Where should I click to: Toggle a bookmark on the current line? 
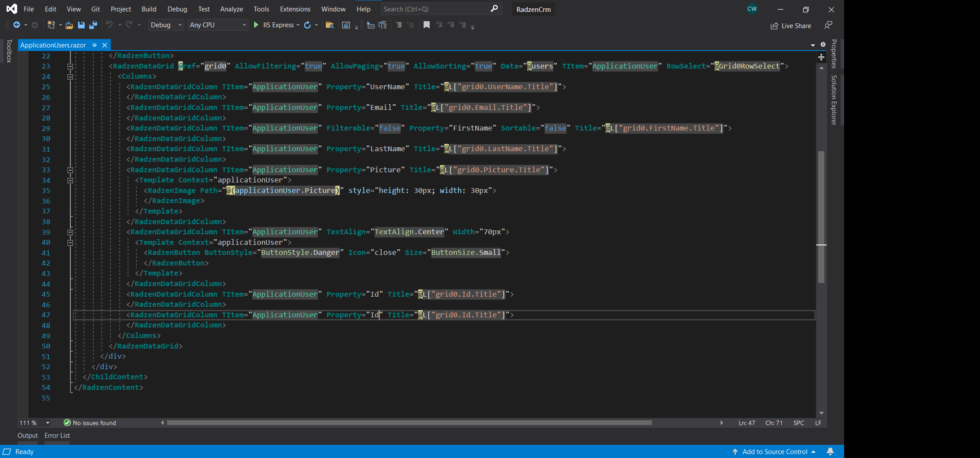tap(426, 25)
